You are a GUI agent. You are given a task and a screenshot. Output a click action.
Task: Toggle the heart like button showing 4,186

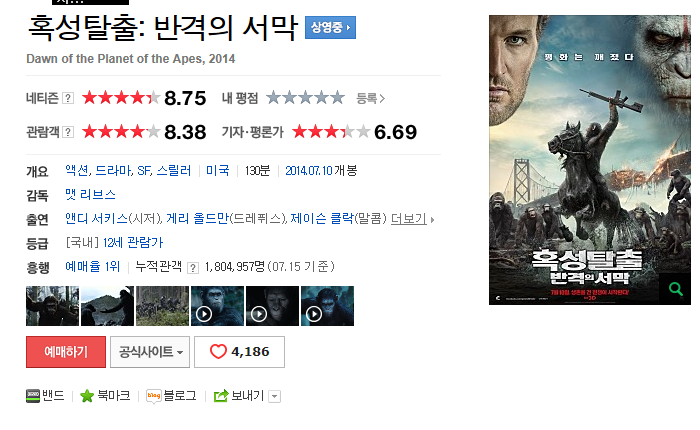[x=239, y=352]
